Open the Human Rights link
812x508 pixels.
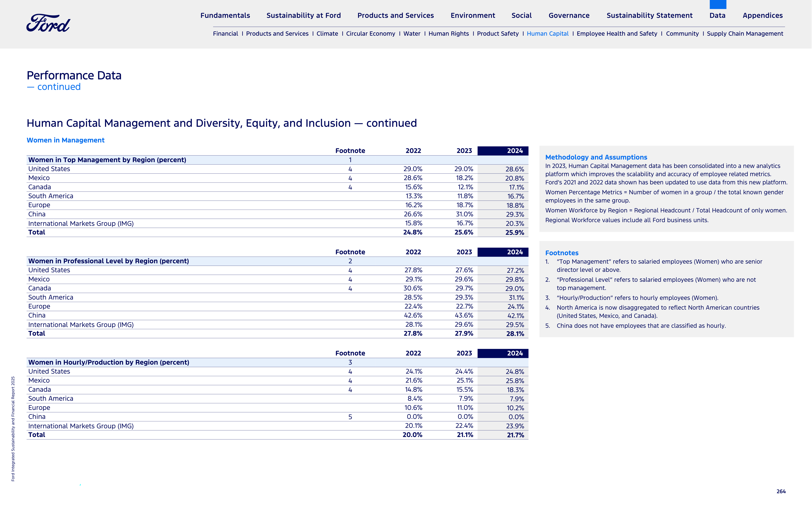click(x=448, y=34)
